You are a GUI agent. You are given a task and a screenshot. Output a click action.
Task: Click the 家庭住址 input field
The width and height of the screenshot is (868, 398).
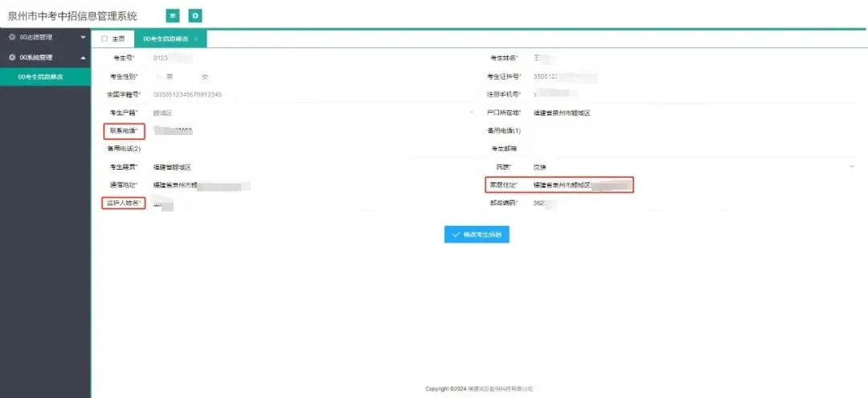coord(692,185)
